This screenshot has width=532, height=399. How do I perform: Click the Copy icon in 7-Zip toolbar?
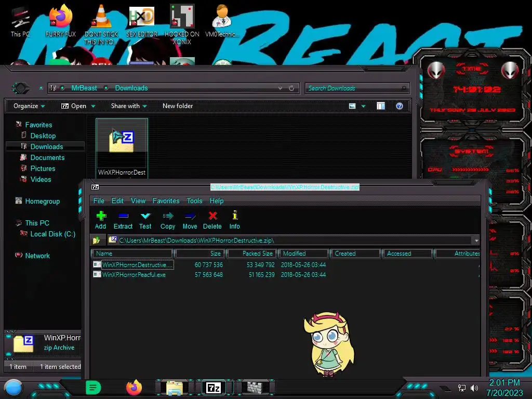tap(168, 220)
